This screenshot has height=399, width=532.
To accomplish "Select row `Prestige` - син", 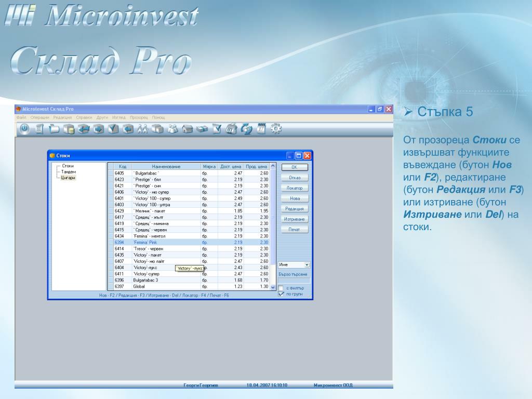I will (189, 186).
